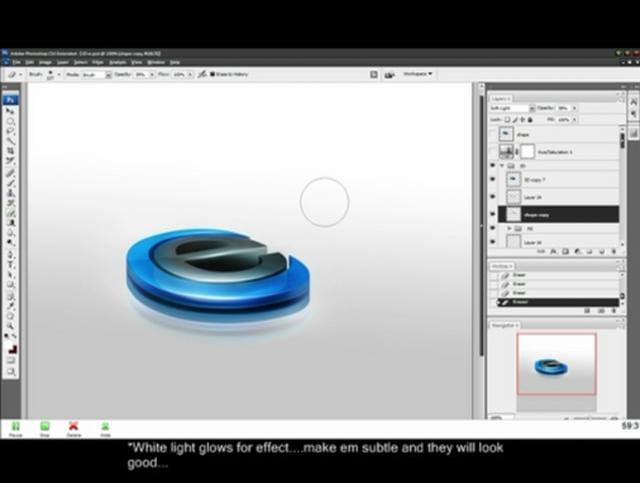Click lock transparent pixels icon
Viewport: 640px width, 483px height.
pos(507,120)
